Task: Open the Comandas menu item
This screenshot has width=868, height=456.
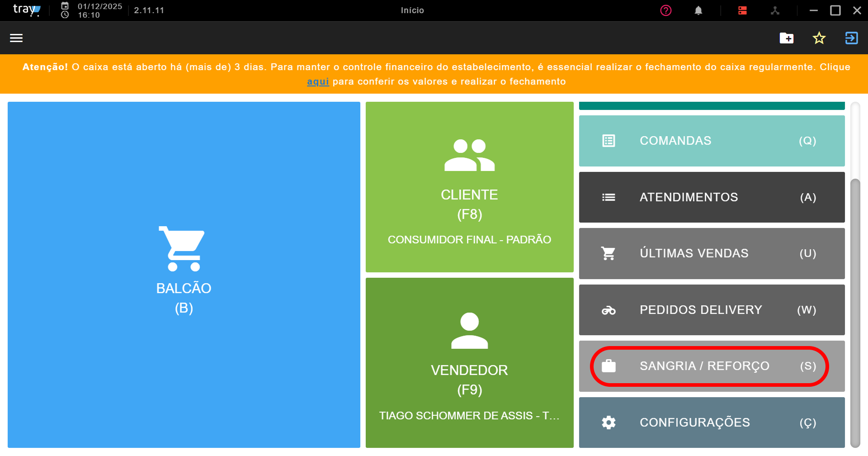Action: [712, 141]
